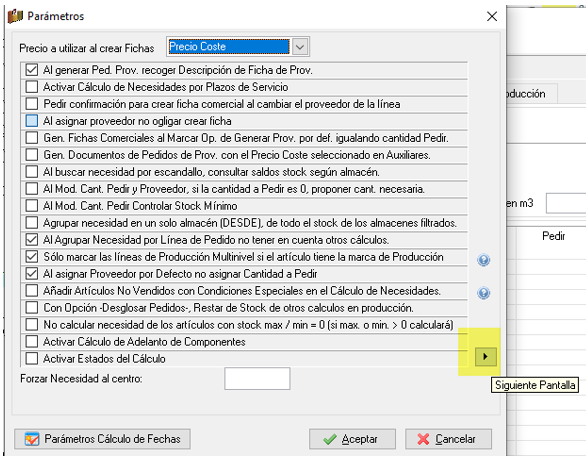
Task: Uncheck Al Agrupar Necesidad por Línea de Pedido
Action: [x=32, y=239]
